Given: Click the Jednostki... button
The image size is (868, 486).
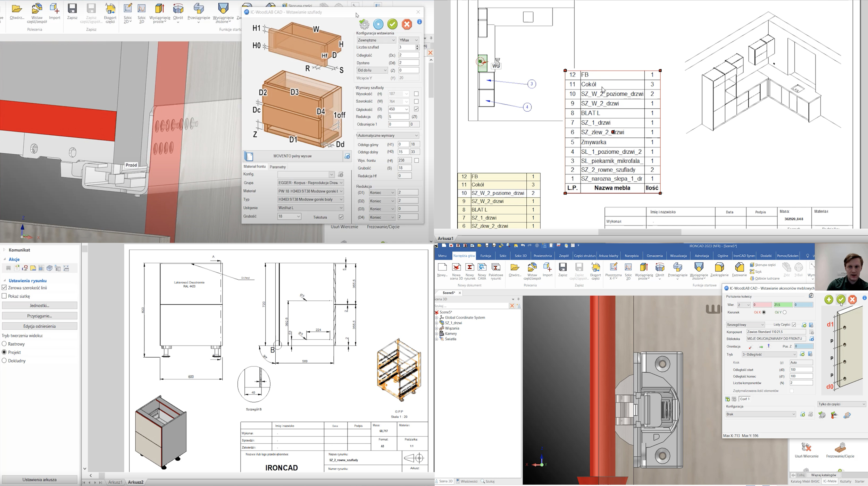Looking at the screenshot, I should pyautogui.click(x=40, y=306).
